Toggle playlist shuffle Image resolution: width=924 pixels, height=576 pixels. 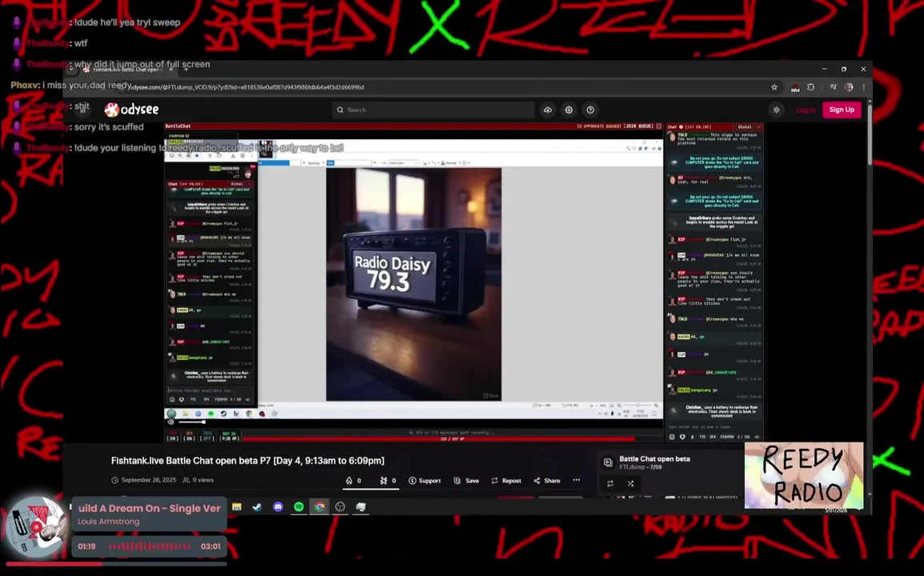click(x=630, y=483)
